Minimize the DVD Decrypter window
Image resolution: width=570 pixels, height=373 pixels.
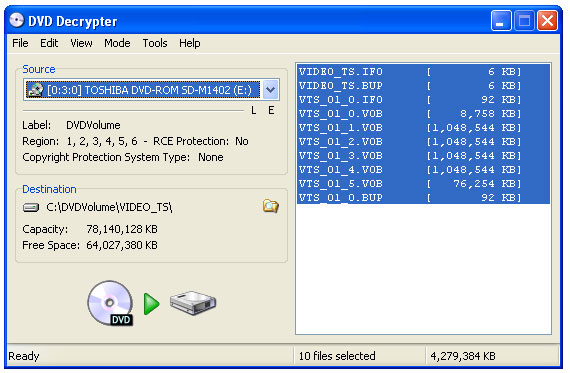pyautogui.click(x=501, y=21)
